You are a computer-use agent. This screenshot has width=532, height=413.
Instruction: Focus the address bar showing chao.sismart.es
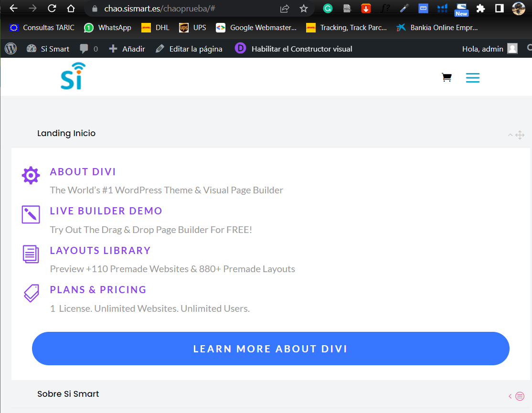point(183,9)
